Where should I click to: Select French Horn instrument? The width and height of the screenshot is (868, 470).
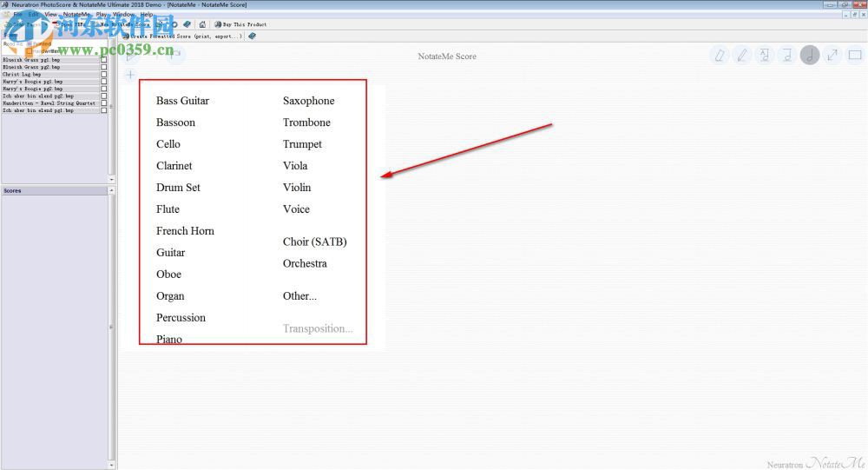tap(185, 230)
